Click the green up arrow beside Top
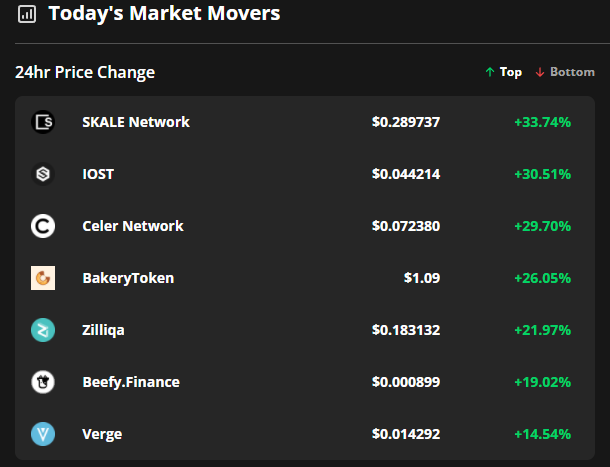610x467 pixels. coord(490,72)
